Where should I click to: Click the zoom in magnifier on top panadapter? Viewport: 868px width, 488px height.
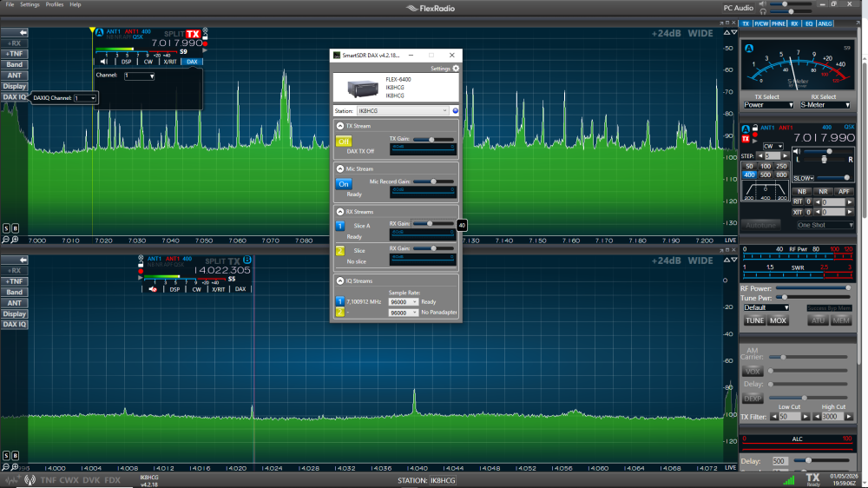pyautogui.click(x=15, y=240)
